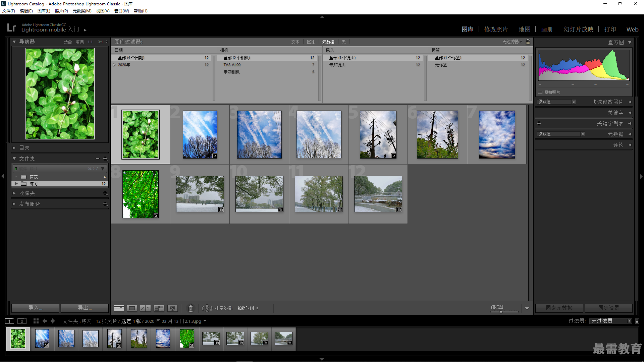Collapse right panel with right edge arrow
Screen dimensions: 644x362
pyautogui.click(x=641, y=176)
